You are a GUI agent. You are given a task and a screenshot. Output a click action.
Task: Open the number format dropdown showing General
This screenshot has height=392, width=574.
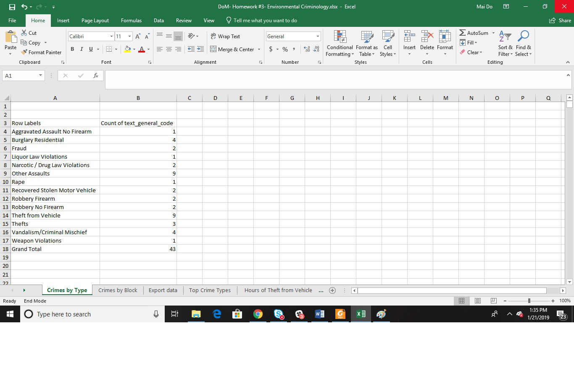point(318,37)
